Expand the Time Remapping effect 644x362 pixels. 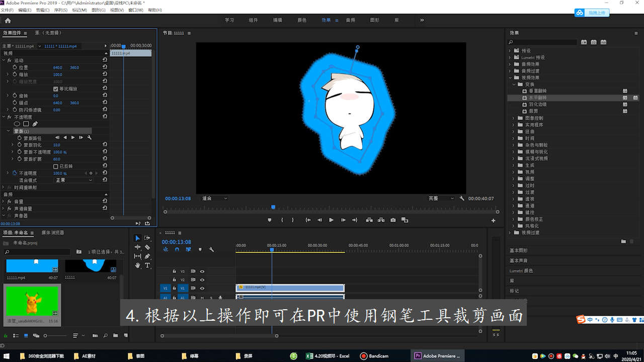click(x=4, y=187)
